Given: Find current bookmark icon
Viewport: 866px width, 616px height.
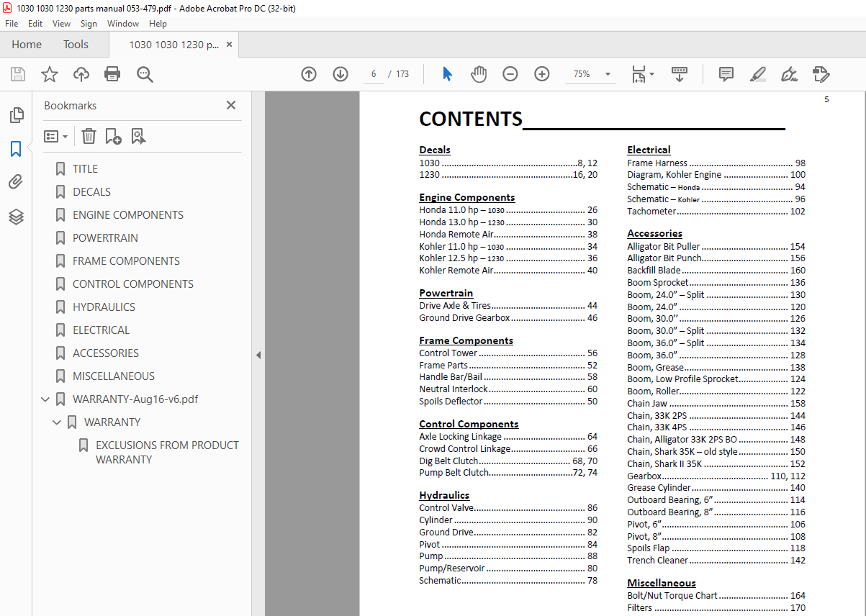Looking at the screenshot, I should click(x=138, y=136).
